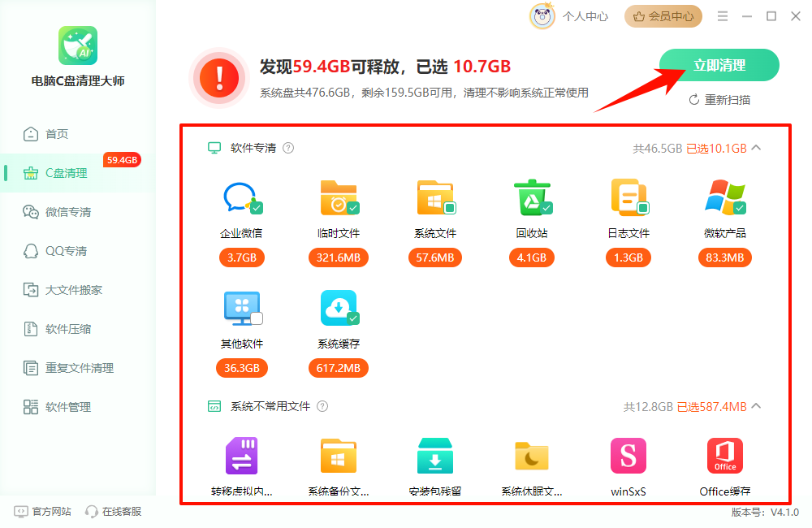Collapse the 软件专清 section
This screenshot has height=528, width=812.
tap(756, 148)
